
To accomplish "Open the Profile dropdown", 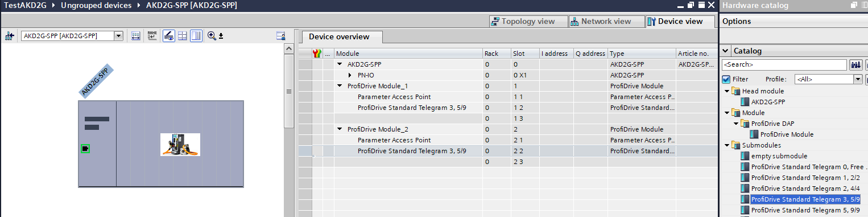I will pyautogui.click(x=858, y=79).
